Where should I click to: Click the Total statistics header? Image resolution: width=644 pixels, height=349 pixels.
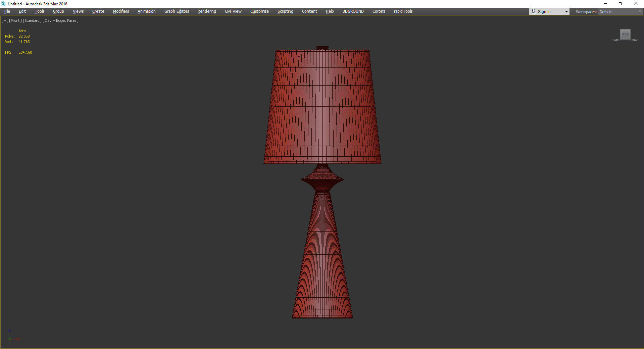22,31
